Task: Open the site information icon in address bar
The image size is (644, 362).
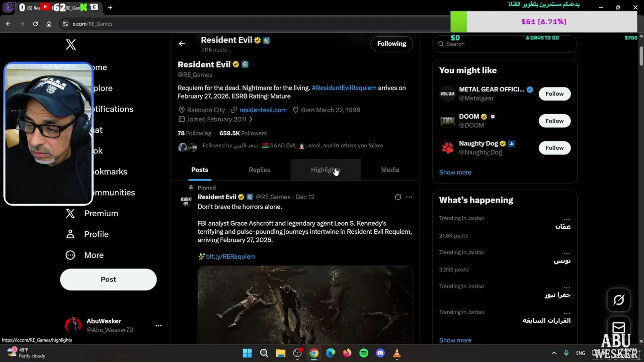Action: (65, 24)
